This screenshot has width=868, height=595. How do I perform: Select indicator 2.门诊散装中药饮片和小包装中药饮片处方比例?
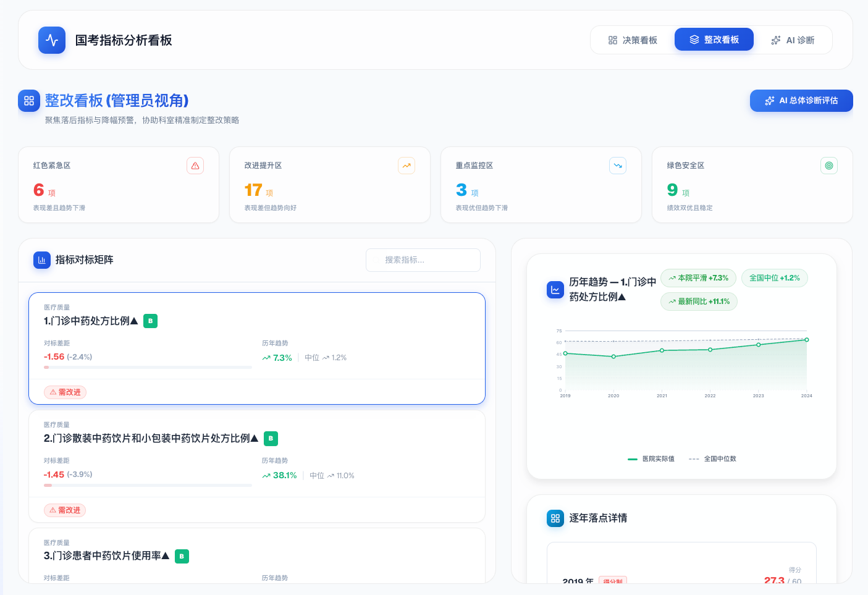point(257,466)
